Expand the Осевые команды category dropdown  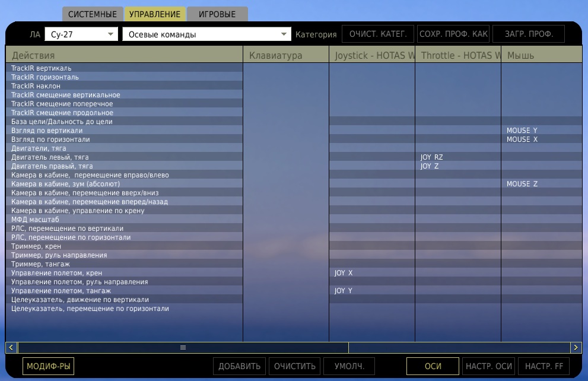(206, 34)
